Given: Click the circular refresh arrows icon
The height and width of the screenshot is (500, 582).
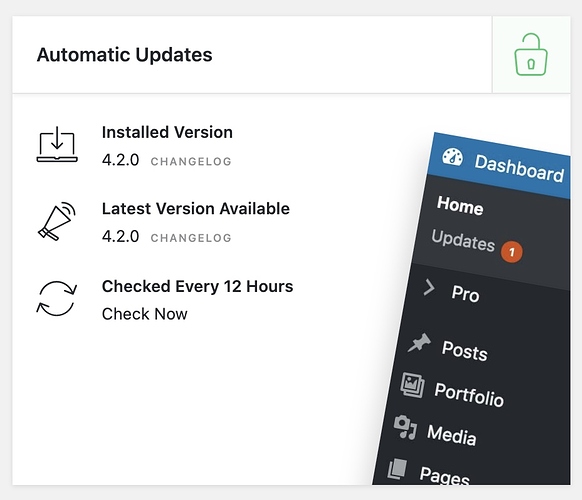Looking at the screenshot, I should click(56, 298).
